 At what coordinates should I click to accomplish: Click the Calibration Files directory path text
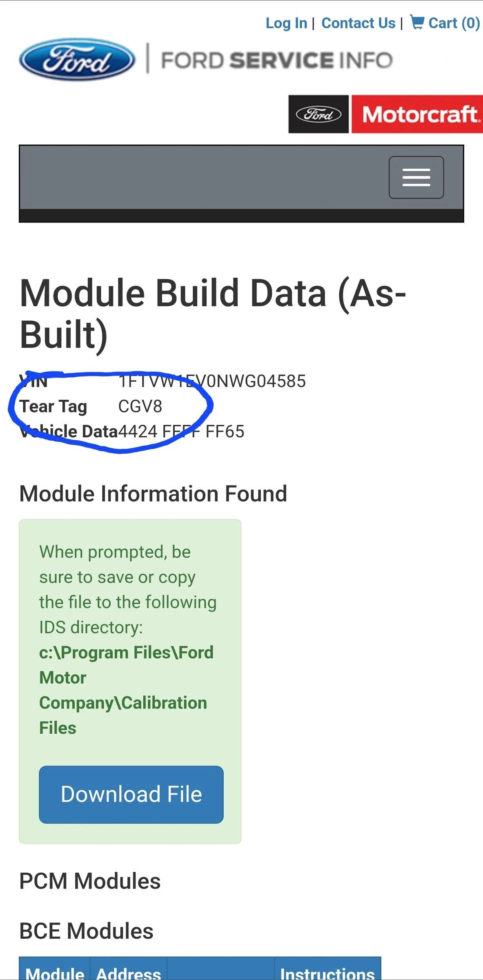tap(126, 690)
